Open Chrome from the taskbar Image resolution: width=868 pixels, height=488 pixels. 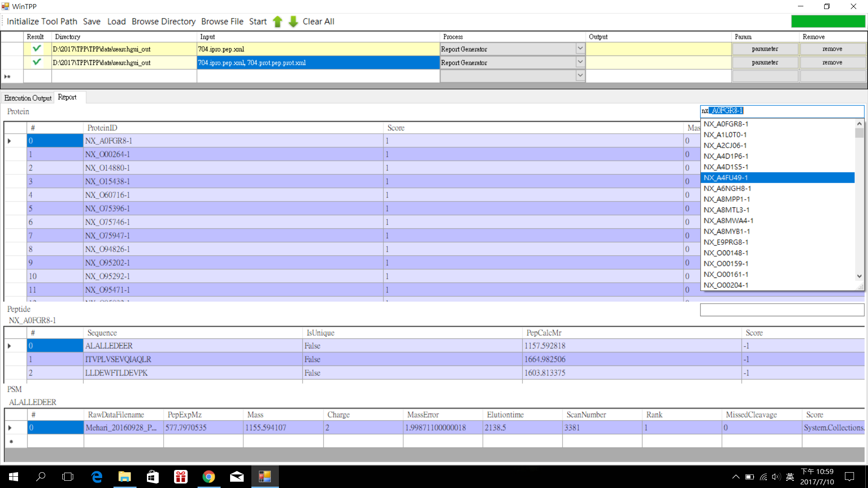208,477
